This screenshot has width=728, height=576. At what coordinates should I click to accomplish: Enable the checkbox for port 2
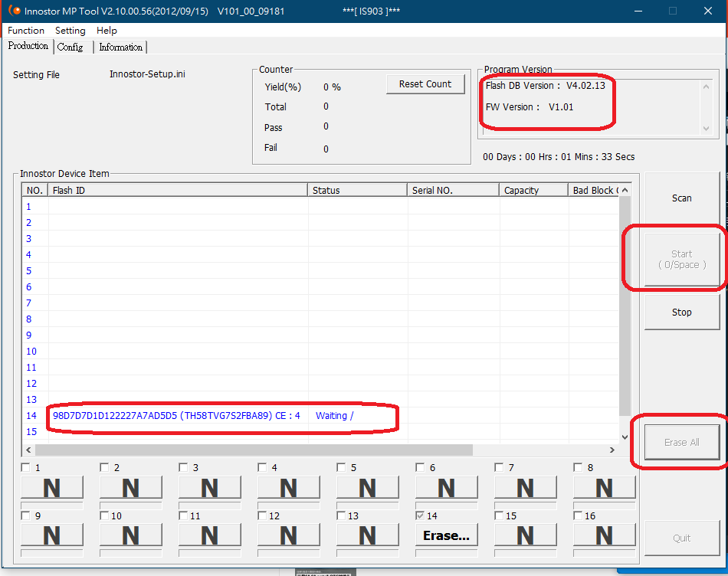coord(104,467)
